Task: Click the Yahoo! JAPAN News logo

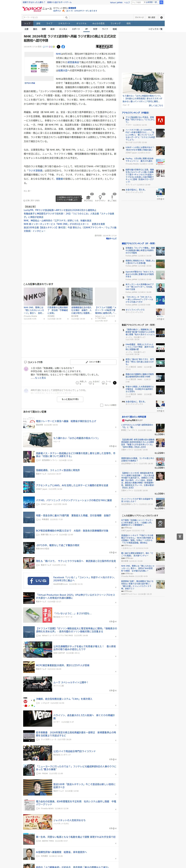Action: tap(37, 9)
